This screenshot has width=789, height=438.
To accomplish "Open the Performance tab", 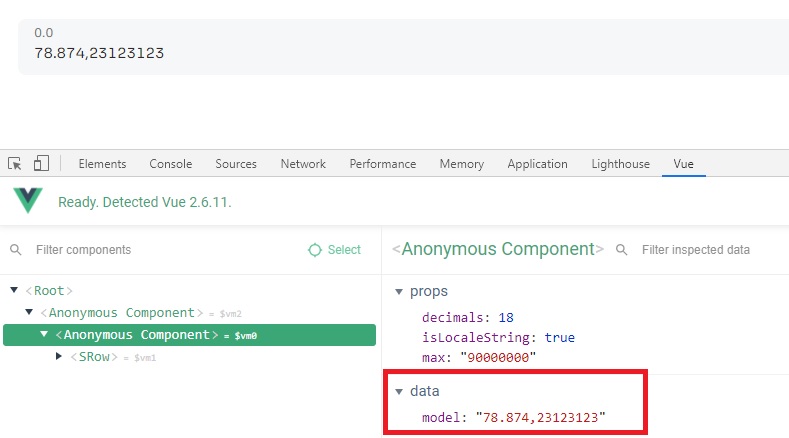I will click(x=382, y=164).
